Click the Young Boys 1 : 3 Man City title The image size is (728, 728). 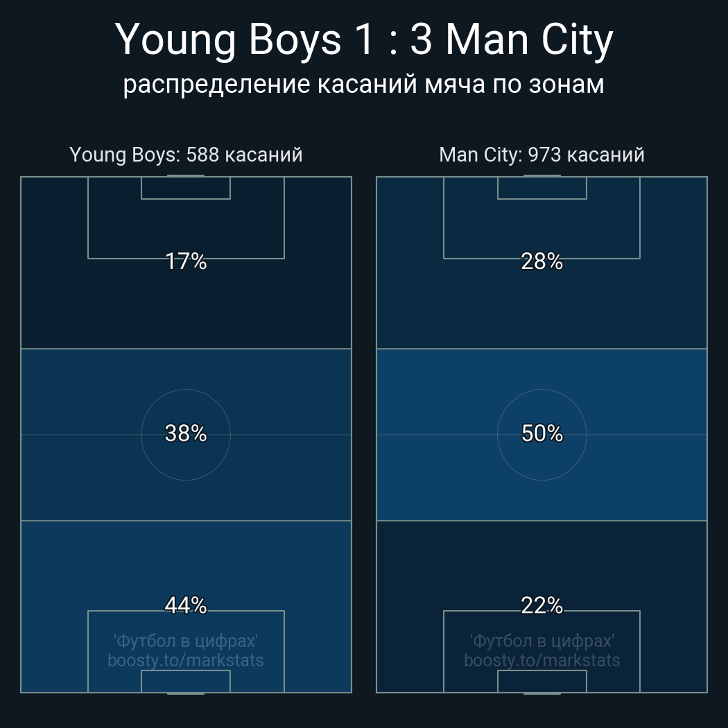(x=364, y=40)
